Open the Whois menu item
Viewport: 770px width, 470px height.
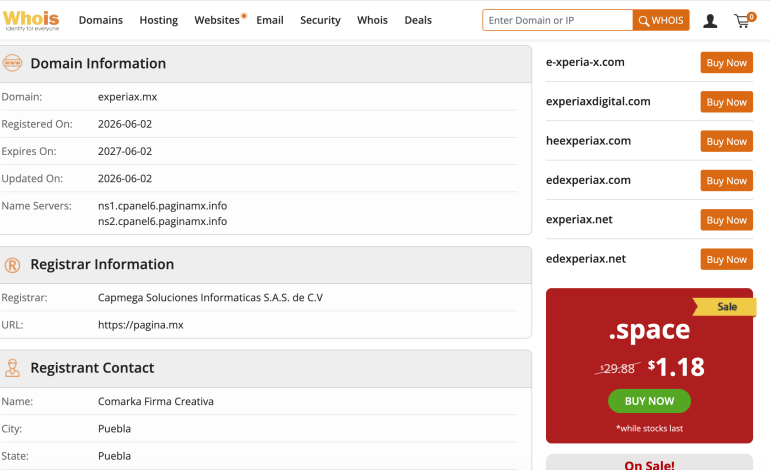(x=372, y=20)
